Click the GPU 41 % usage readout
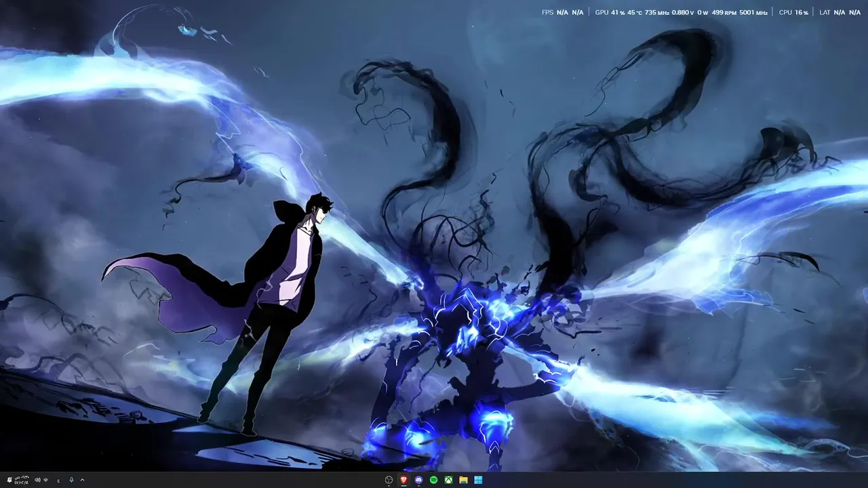Image resolution: width=868 pixels, height=488 pixels. tap(610, 12)
